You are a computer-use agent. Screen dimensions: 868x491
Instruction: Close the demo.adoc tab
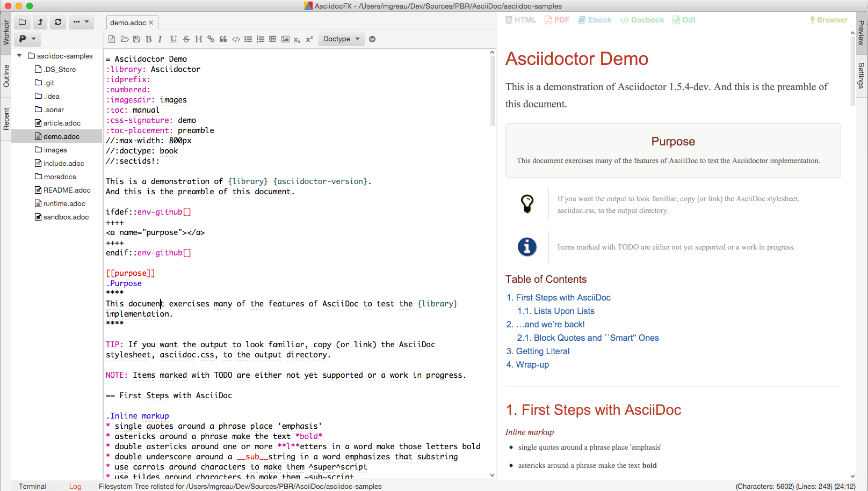click(151, 23)
